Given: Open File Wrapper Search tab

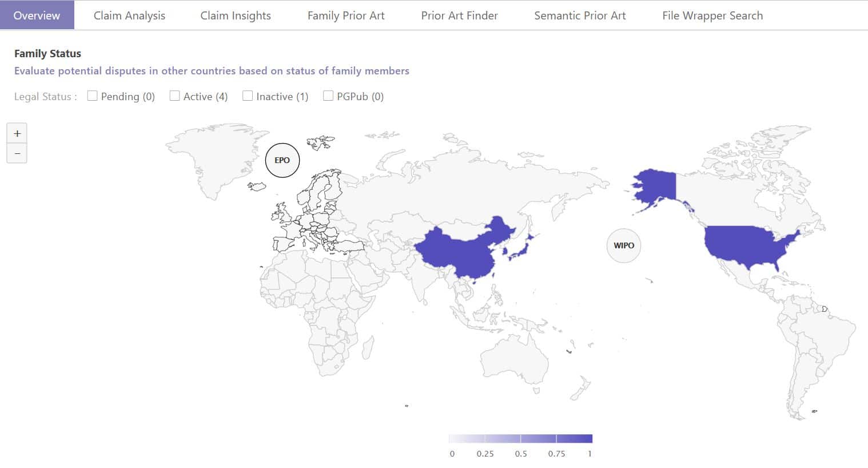Looking at the screenshot, I should 712,15.
